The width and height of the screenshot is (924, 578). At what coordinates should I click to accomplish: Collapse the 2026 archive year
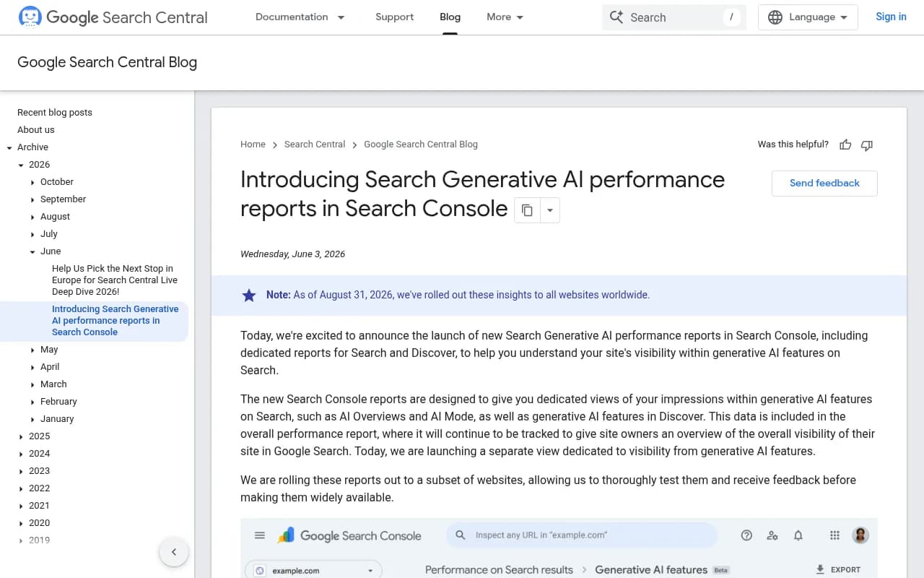click(21, 165)
